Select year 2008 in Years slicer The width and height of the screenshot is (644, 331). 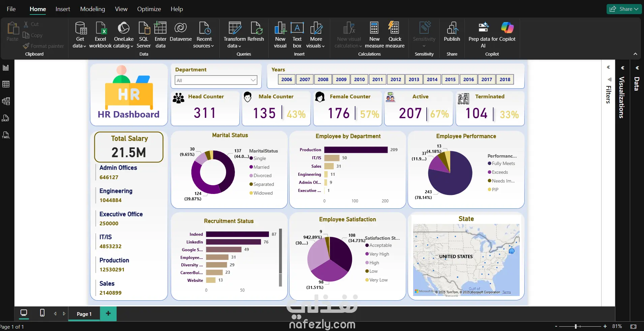coord(323,79)
